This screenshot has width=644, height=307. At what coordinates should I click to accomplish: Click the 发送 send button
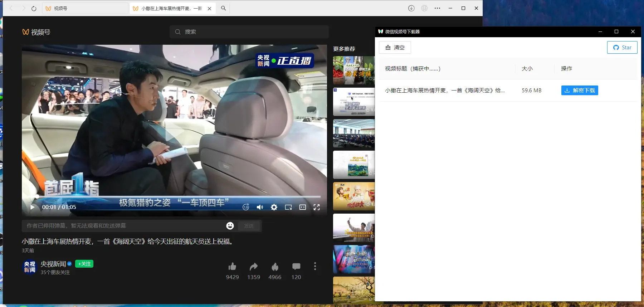pyautogui.click(x=249, y=226)
